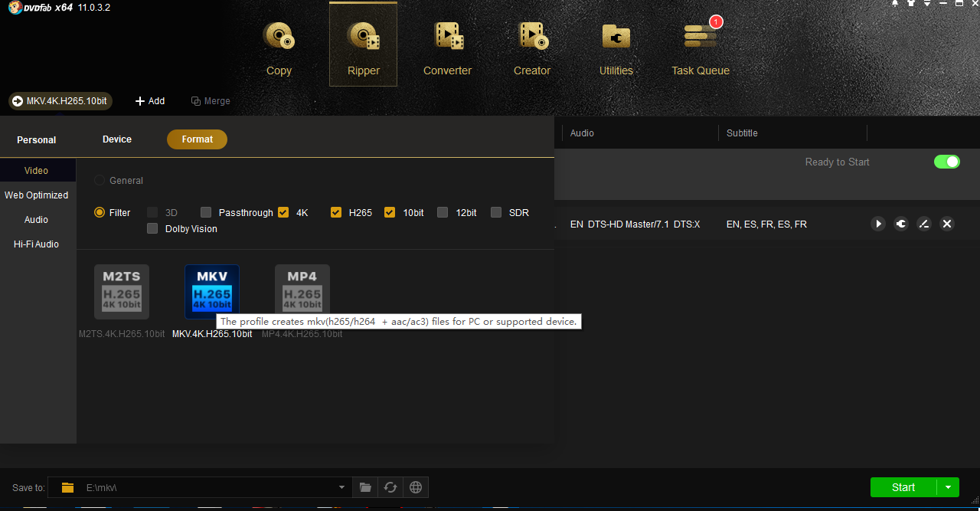Select the Format tab
Image resolution: width=980 pixels, height=511 pixels.
pos(197,139)
